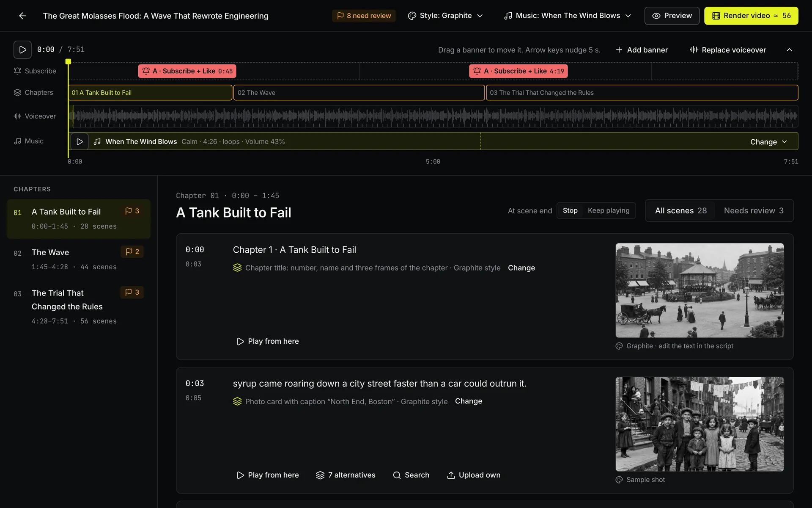The height and width of the screenshot is (508, 812).
Task: Click Search in the 0:03 scene
Action: [411, 475]
